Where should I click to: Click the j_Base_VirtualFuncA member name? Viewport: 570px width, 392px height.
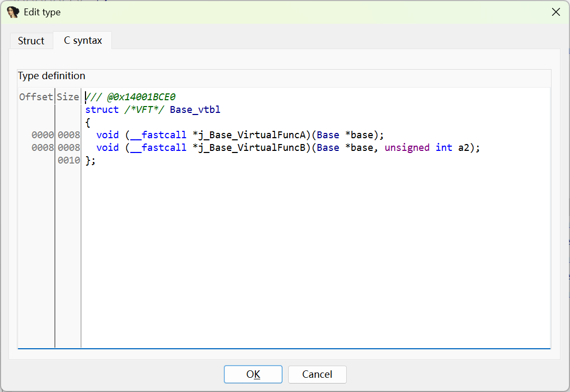click(251, 135)
